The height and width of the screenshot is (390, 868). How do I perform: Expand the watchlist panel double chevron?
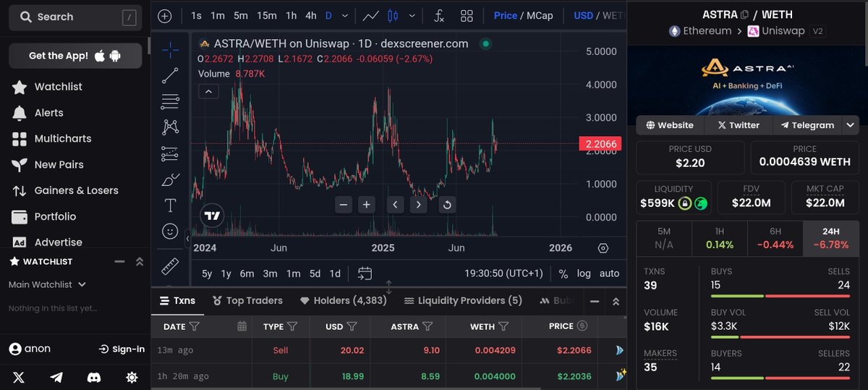point(140,261)
